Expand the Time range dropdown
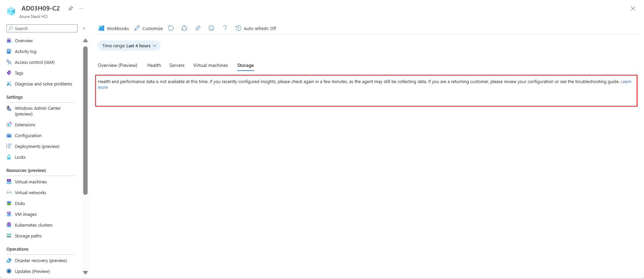Viewport: 644px width, 279px height. (x=129, y=46)
